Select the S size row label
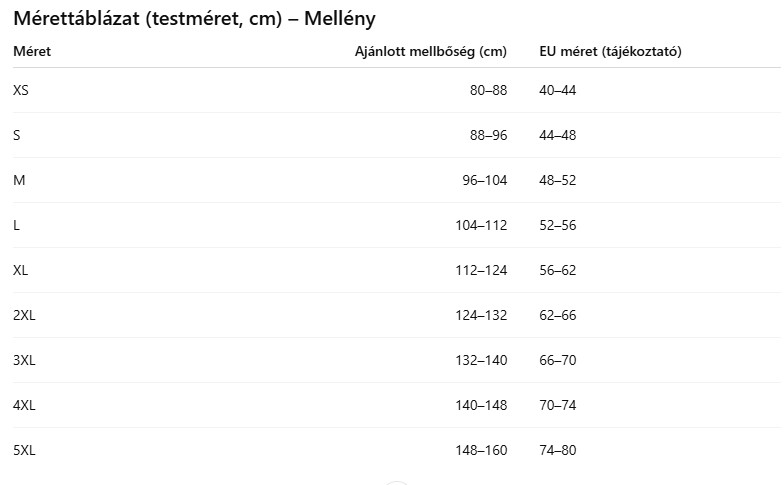784x485 pixels. pos(17,135)
